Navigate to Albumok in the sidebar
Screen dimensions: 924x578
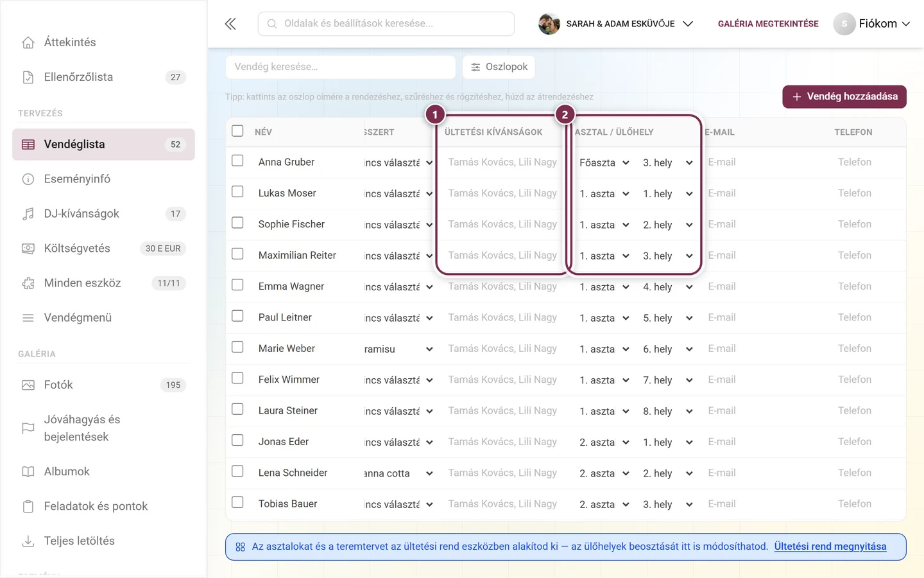point(103,472)
